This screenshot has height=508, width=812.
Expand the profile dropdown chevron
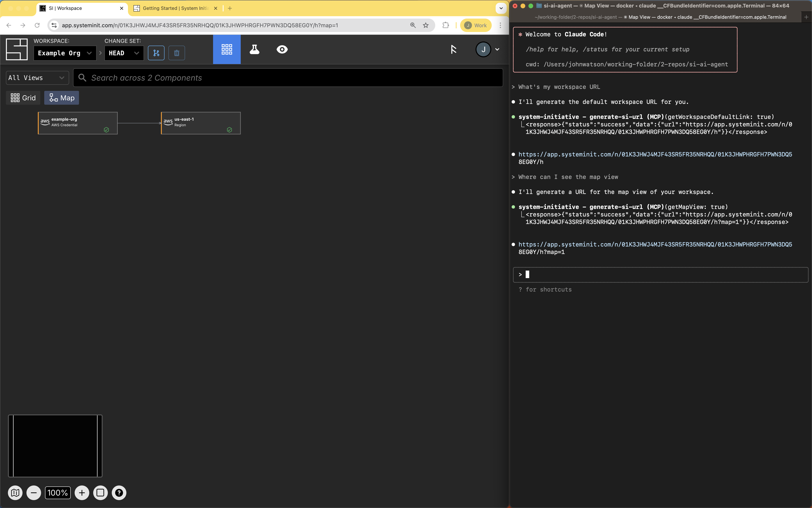[497, 49]
